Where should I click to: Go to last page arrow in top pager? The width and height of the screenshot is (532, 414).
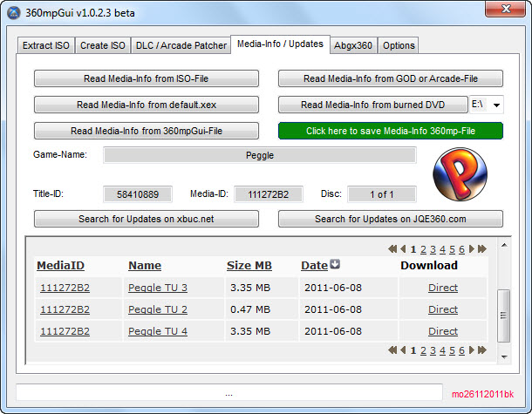(482, 249)
